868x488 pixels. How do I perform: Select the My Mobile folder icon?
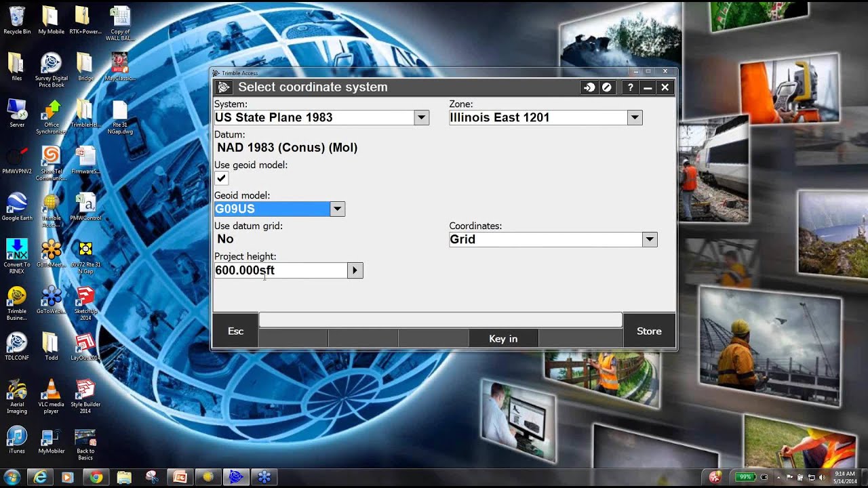51,20
